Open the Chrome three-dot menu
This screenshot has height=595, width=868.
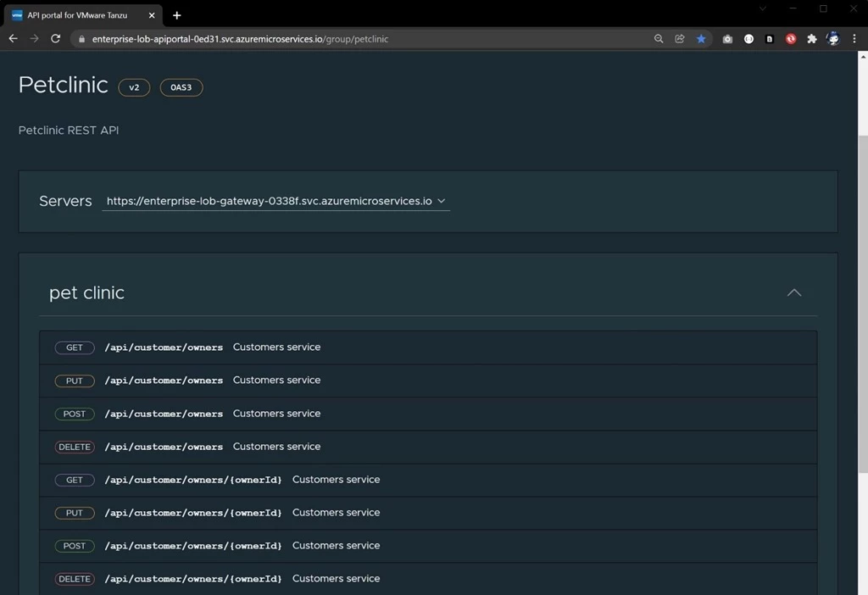[854, 39]
